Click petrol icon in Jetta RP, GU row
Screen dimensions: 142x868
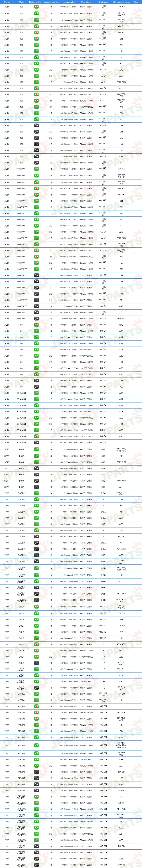tap(36, 694)
